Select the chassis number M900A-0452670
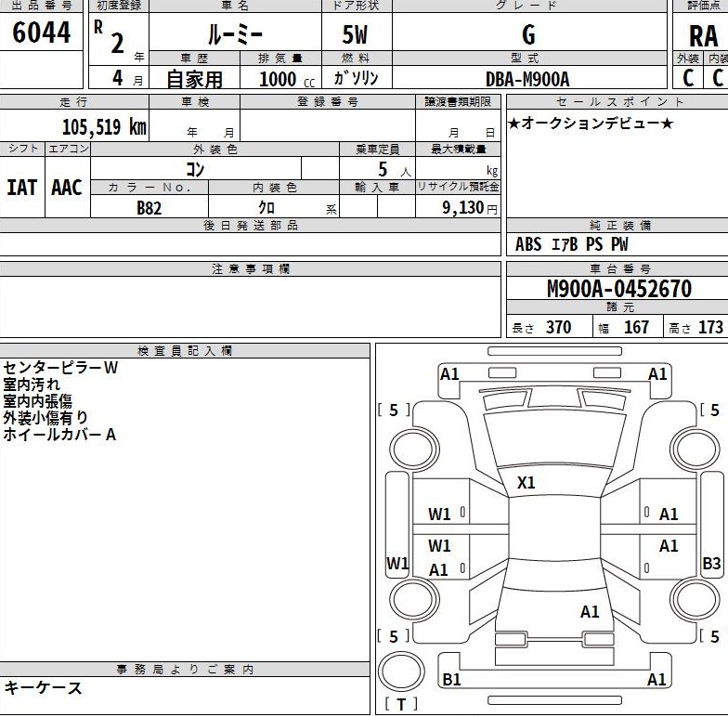 tap(619, 288)
